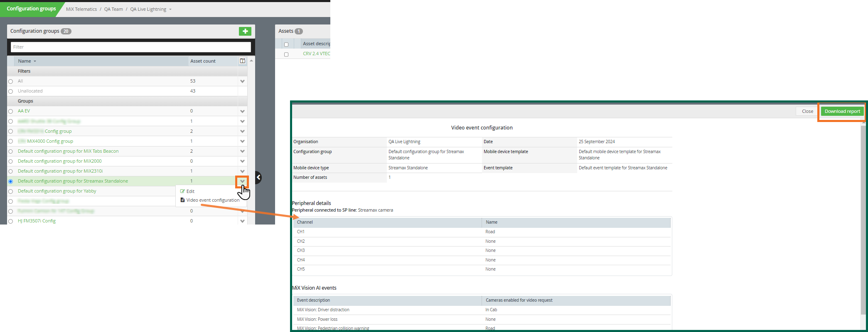This screenshot has height=332, width=868.
Task: Click the CH1 channel row
Action: pyautogui.click(x=482, y=232)
